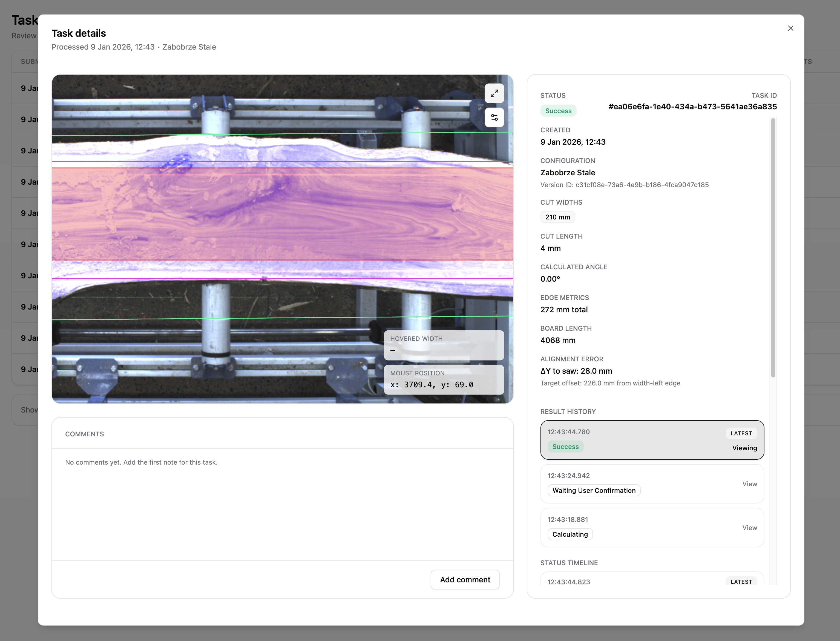Click the configuration Version ID text
Screen dimensions: 840x641
[x=624, y=185]
